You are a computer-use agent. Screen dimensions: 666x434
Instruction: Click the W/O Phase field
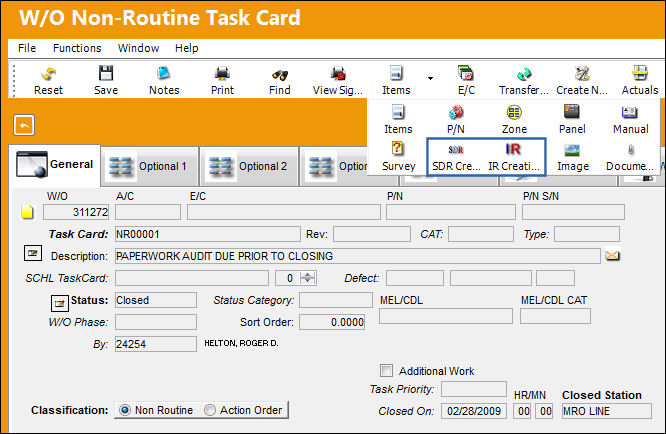coord(155,322)
